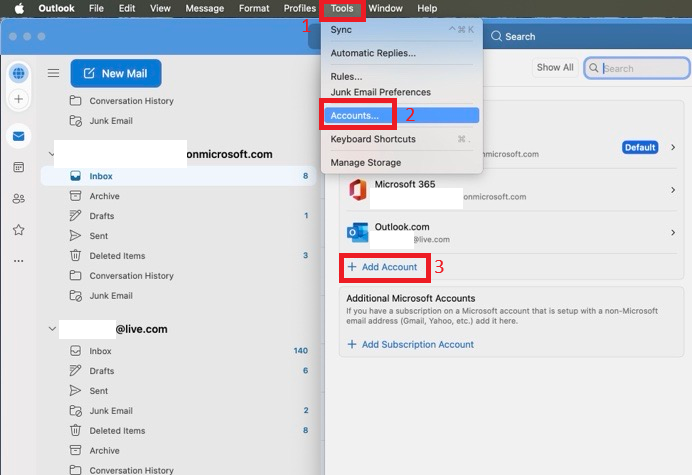Screen dimensions: 692x475
Task: Open the File menu
Action: click(x=96, y=8)
